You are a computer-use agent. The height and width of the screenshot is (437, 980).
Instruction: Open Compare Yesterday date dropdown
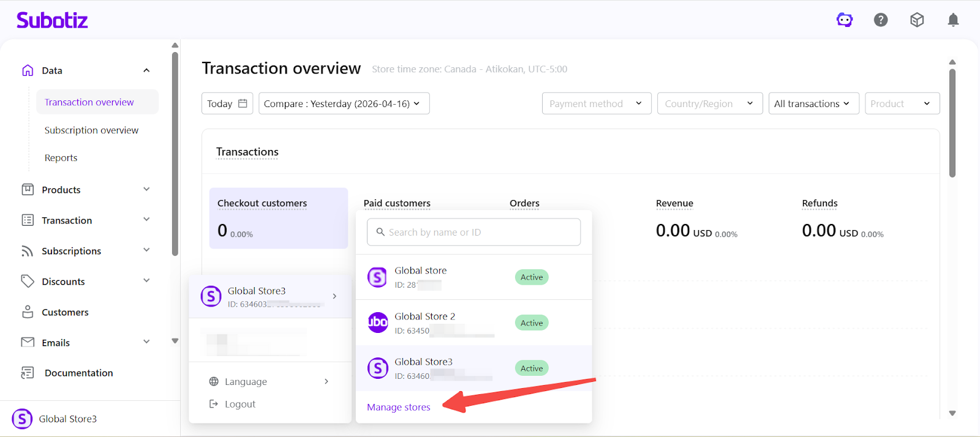[344, 103]
